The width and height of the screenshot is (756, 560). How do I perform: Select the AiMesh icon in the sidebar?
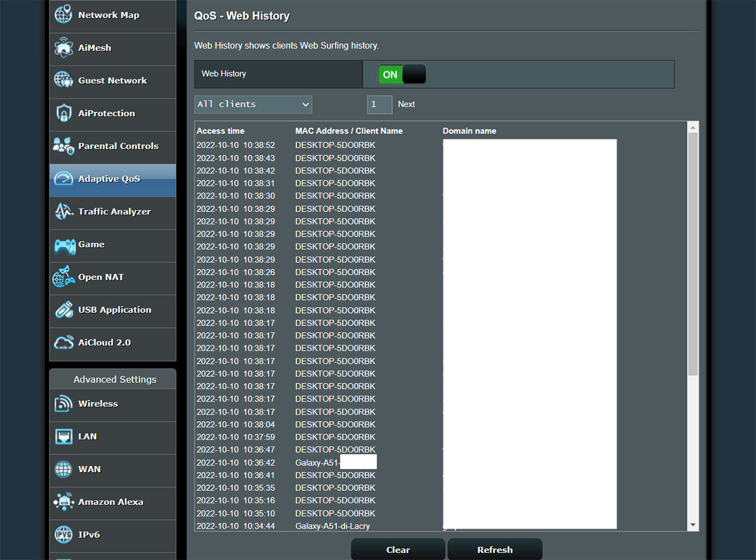pyautogui.click(x=63, y=47)
